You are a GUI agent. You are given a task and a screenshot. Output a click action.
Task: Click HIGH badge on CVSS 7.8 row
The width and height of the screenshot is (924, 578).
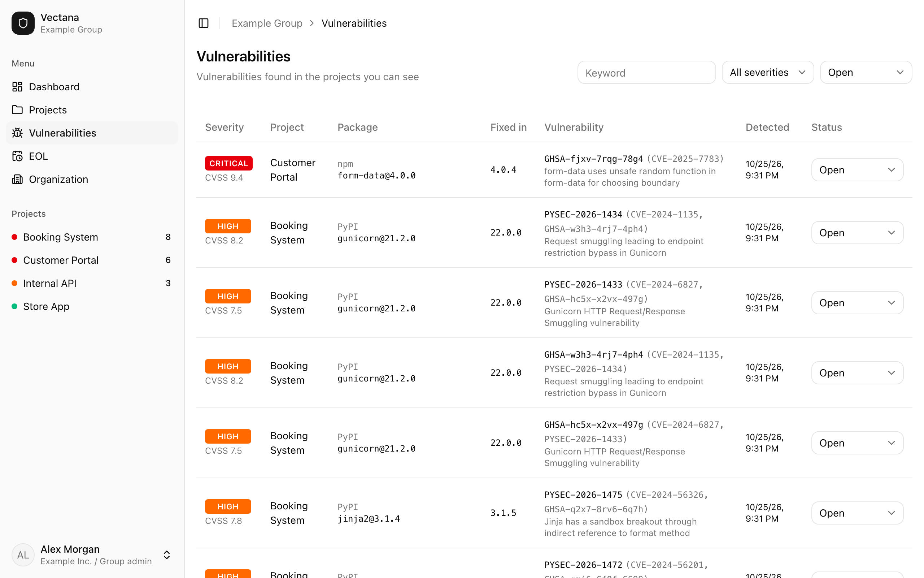tap(228, 506)
